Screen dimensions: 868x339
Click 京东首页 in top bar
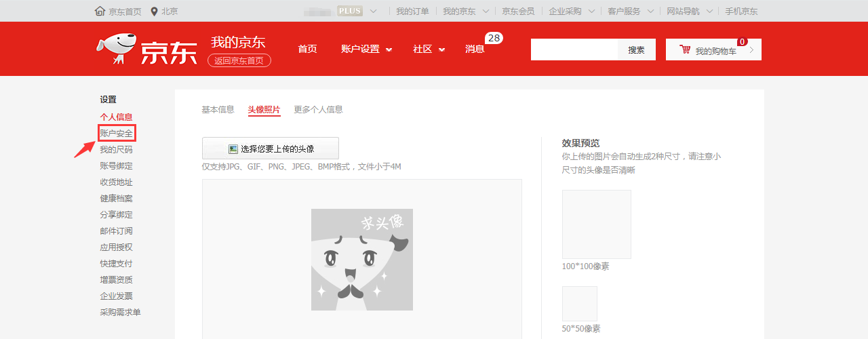tap(125, 11)
